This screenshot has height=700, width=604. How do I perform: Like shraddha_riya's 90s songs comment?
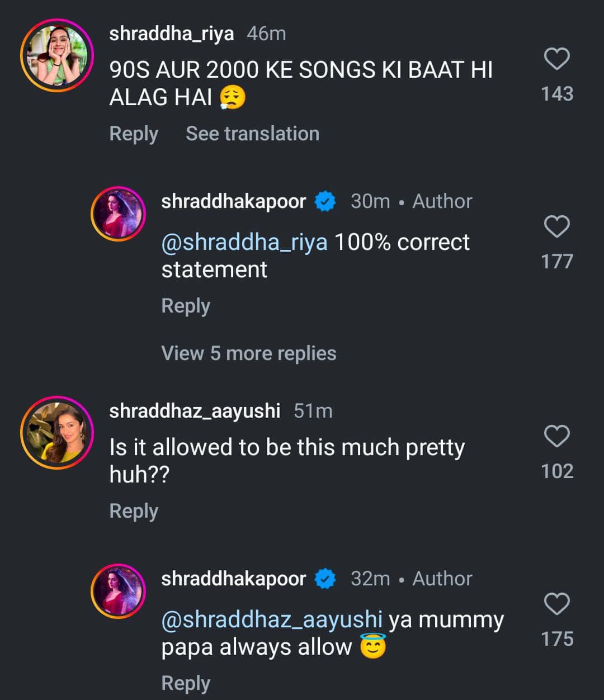556,59
